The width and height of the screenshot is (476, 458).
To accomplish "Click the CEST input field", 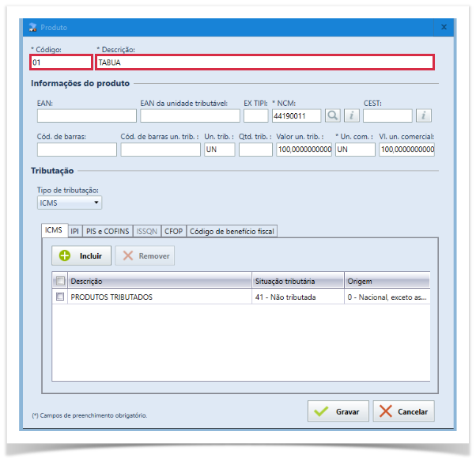I will click(387, 115).
